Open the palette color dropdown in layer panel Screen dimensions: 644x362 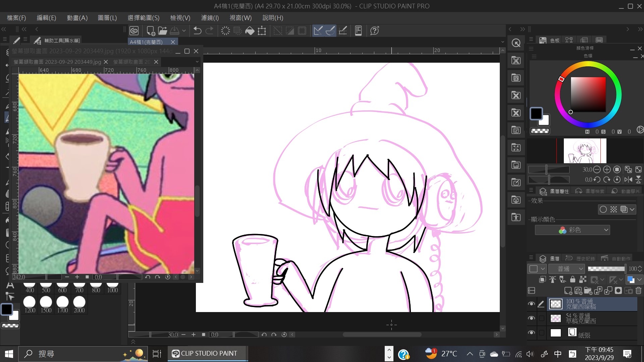point(537,269)
